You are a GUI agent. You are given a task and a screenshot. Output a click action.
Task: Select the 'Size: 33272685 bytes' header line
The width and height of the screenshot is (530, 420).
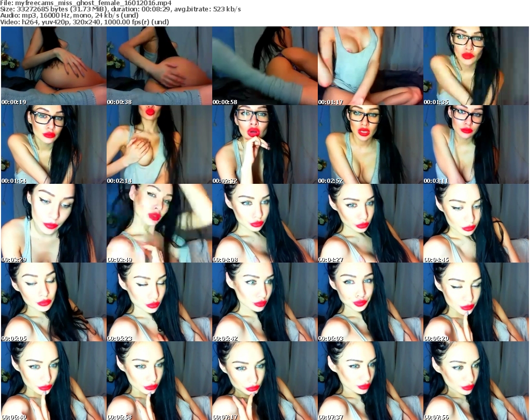click(x=121, y=9)
